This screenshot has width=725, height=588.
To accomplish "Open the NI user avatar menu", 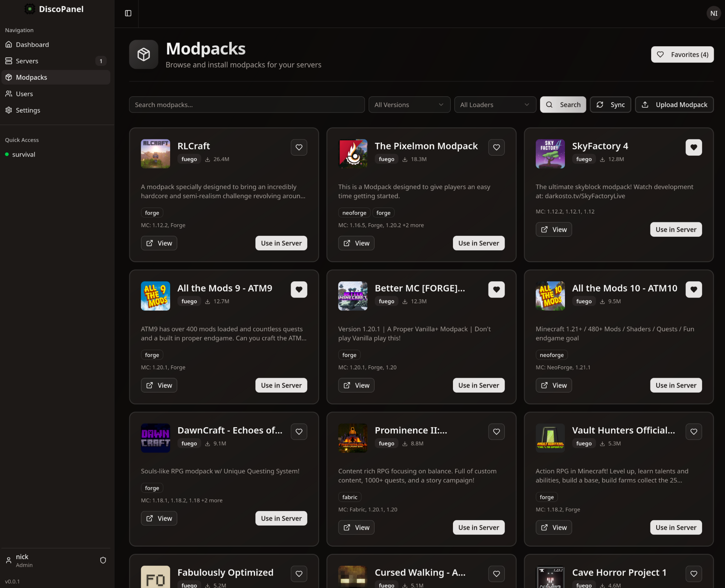I will click(x=713, y=13).
